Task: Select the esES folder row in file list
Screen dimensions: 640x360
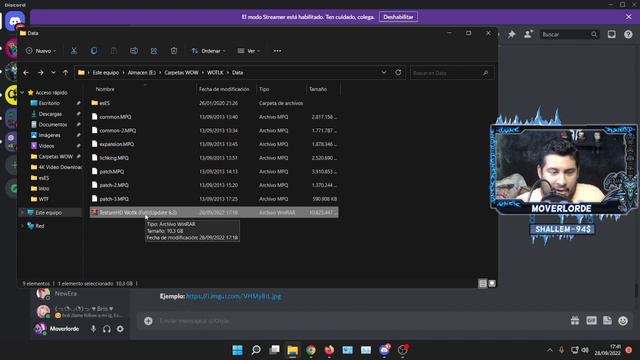Action: (x=214, y=103)
